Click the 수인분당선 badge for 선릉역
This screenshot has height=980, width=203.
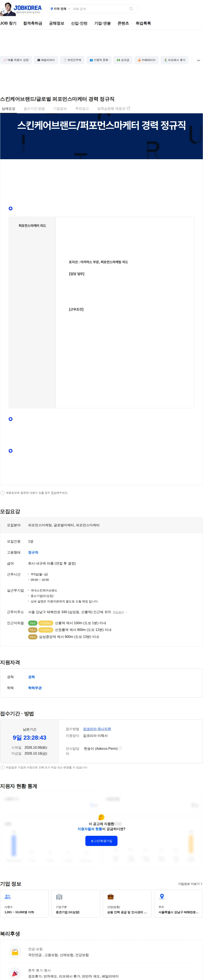click(x=46, y=623)
